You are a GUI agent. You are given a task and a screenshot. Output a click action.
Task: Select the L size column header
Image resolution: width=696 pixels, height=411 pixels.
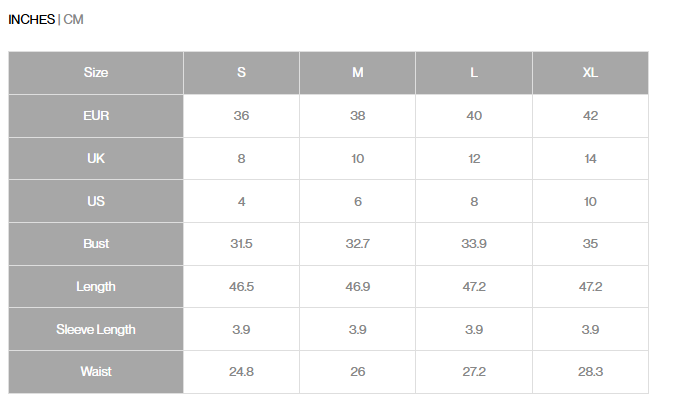474,73
